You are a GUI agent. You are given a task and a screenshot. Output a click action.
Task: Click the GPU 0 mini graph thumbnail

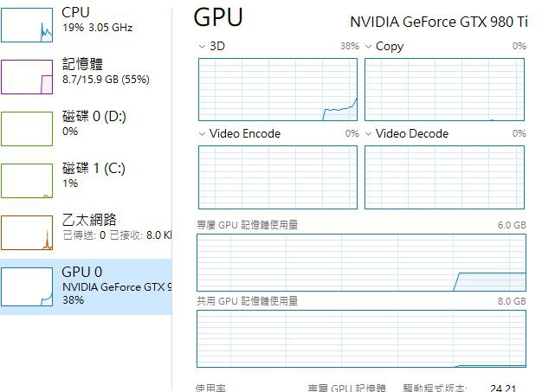[x=27, y=286]
